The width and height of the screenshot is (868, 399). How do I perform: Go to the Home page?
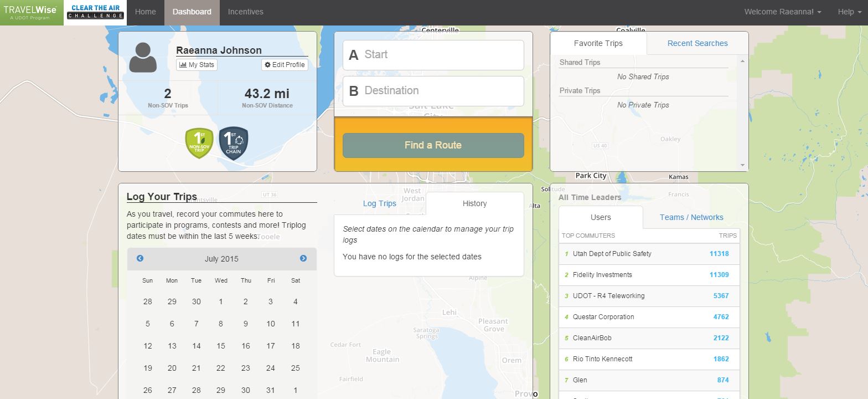[x=146, y=12]
